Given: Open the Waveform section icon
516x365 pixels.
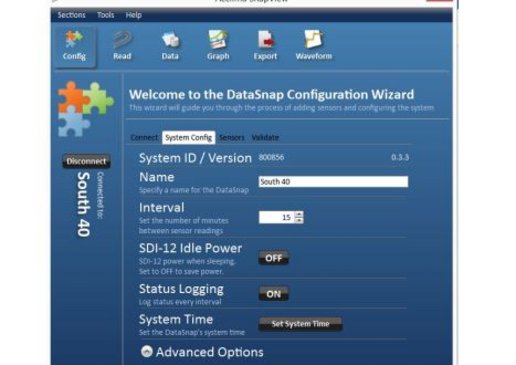Looking at the screenshot, I should point(314,46).
